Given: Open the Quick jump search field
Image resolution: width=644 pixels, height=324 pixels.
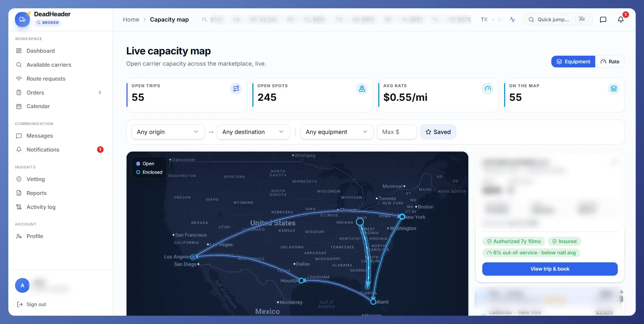Looking at the screenshot, I should [x=558, y=20].
